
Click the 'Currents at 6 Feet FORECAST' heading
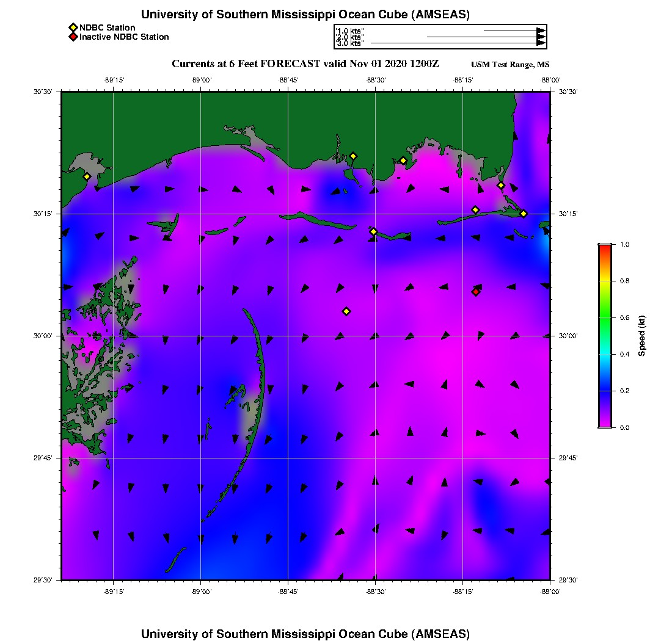point(305,64)
